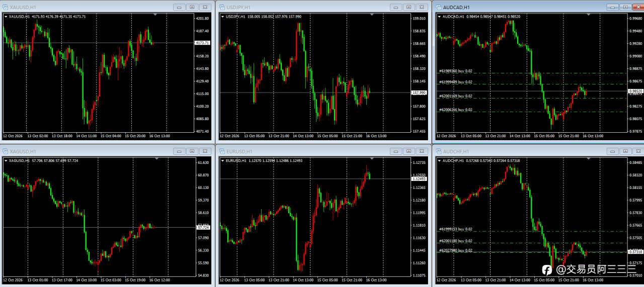
Task: Close the EURUSD,H1 chart window
Action: tap(421, 151)
